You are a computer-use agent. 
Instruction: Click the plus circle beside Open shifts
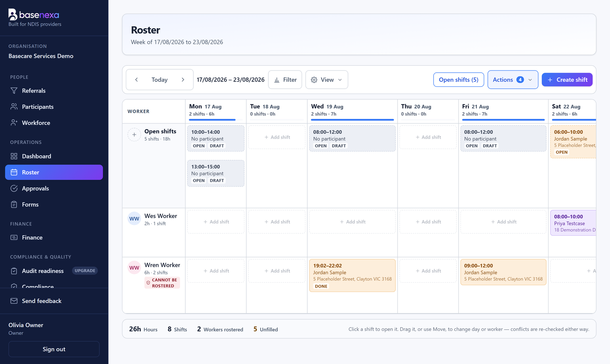(x=134, y=134)
